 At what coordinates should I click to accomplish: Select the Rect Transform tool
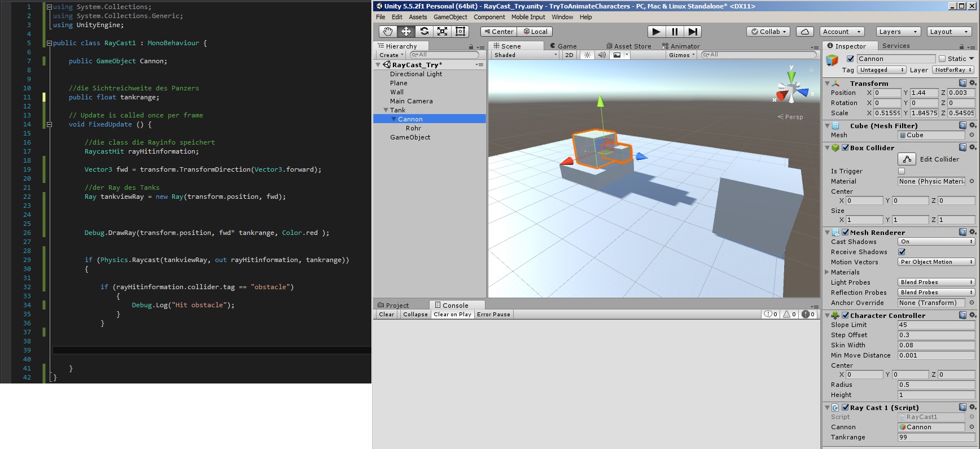pyautogui.click(x=460, y=32)
